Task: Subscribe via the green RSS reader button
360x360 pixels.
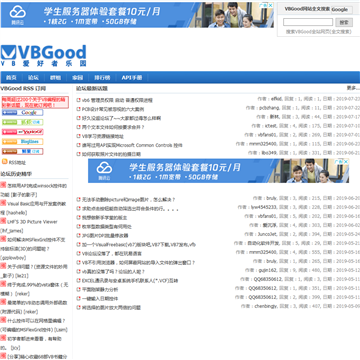Action: click(22, 122)
